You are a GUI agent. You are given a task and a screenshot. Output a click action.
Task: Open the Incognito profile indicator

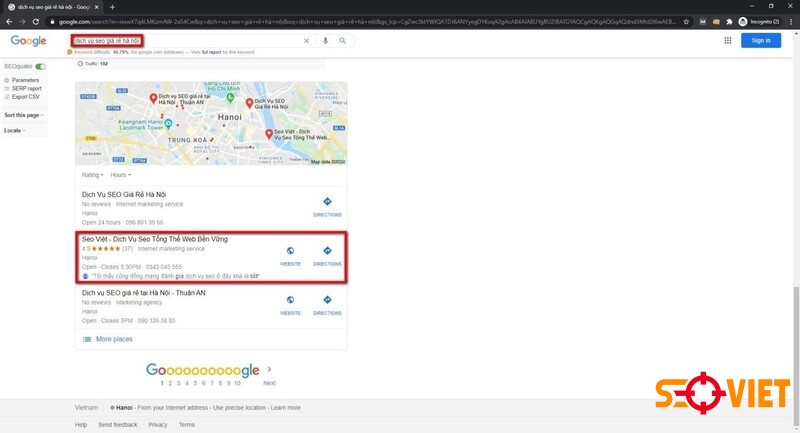(759, 21)
